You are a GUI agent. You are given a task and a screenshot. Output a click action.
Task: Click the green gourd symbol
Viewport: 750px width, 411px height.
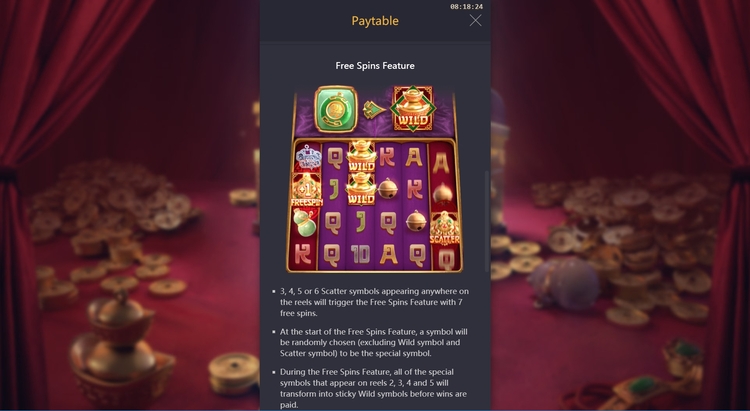[x=305, y=223]
